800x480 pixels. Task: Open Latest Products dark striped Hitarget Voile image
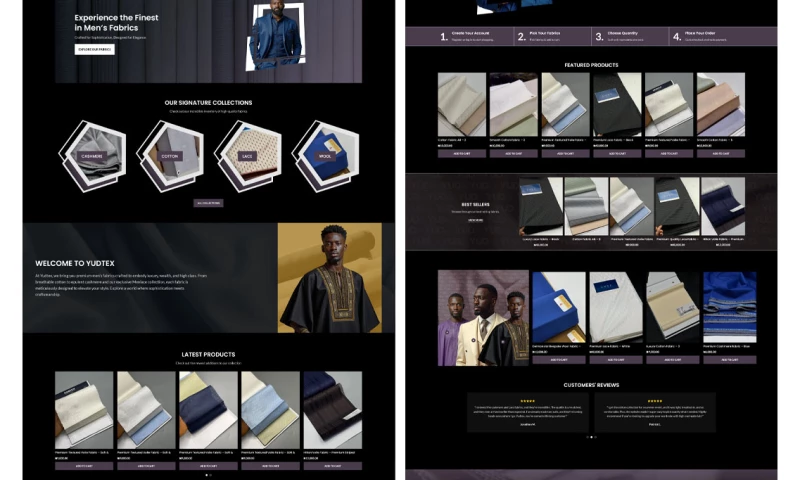333,410
